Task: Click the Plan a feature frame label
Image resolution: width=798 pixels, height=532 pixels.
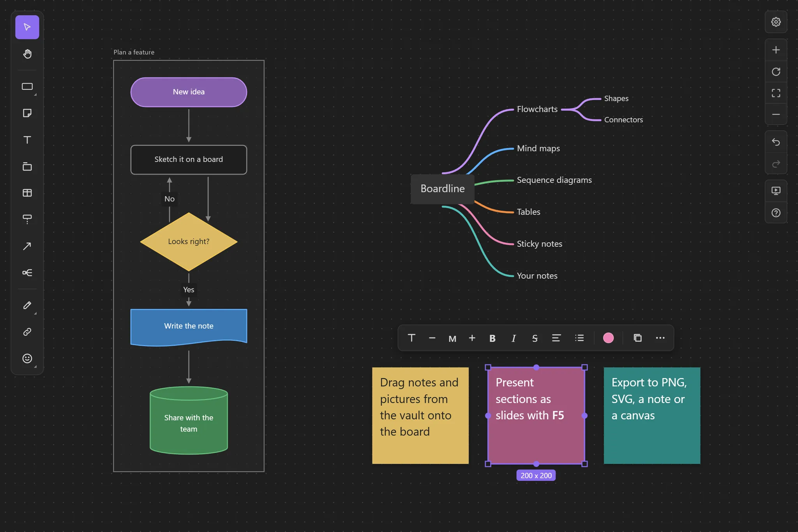Action: pos(134,52)
